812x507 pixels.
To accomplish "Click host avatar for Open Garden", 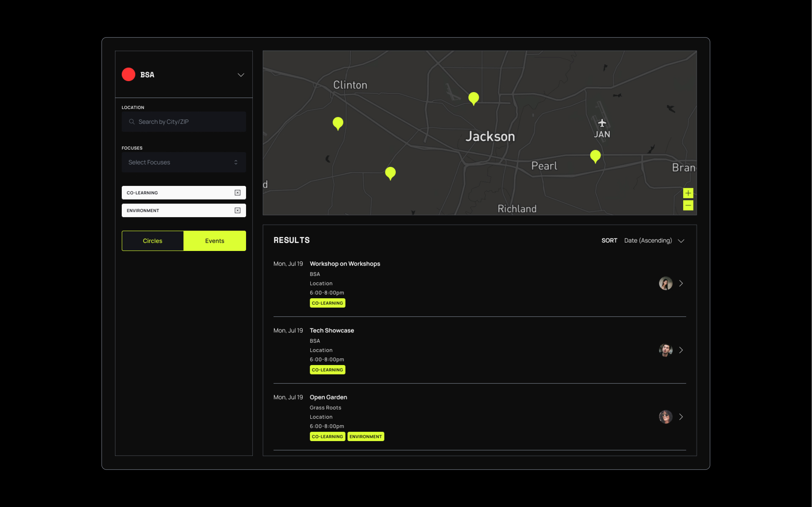I will (x=665, y=417).
